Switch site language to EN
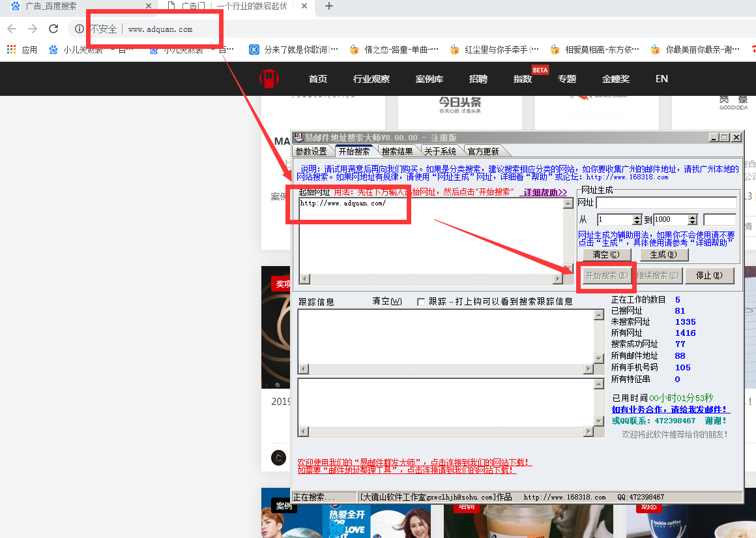Viewport: 756px width, 538px height. (x=661, y=79)
